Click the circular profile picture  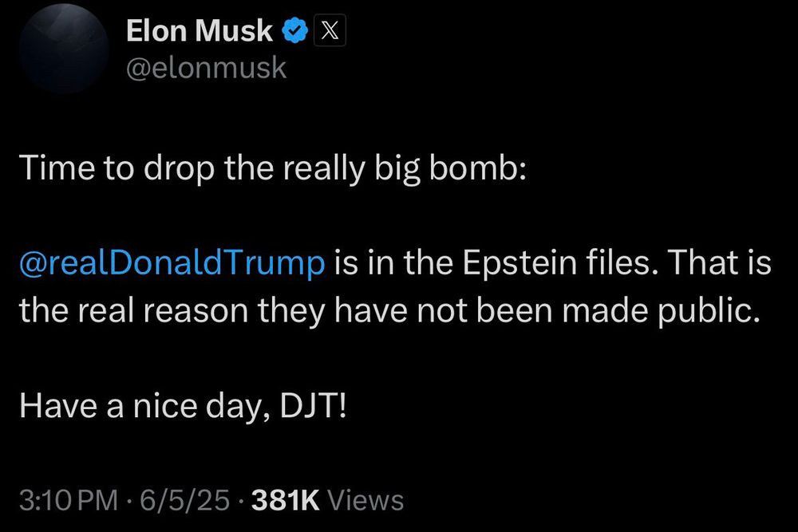pyautogui.click(x=63, y=48)
